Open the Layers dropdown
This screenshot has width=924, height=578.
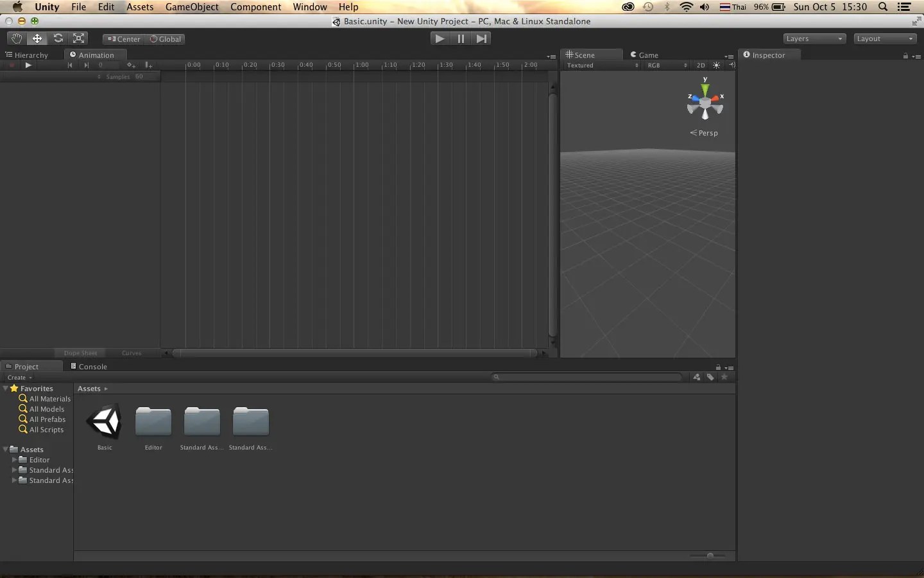click(x=813, y=39)
